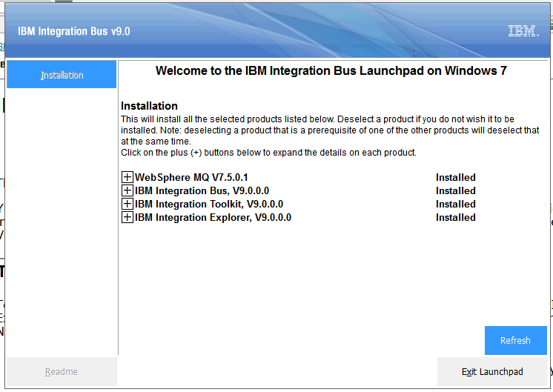Click Installed status for IBM Integration Bus
The width and height of the screenshot is (553, 392).
[x=456, y=190]
